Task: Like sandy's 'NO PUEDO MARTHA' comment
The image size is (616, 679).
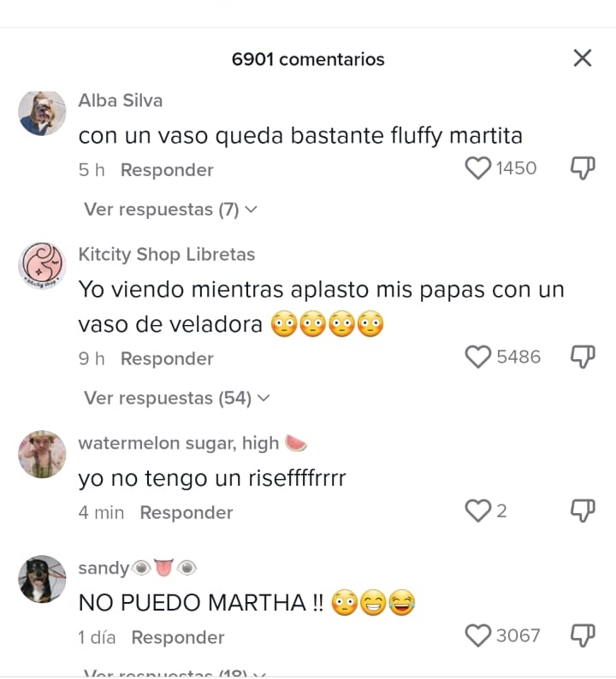Action: coord(477,635)
